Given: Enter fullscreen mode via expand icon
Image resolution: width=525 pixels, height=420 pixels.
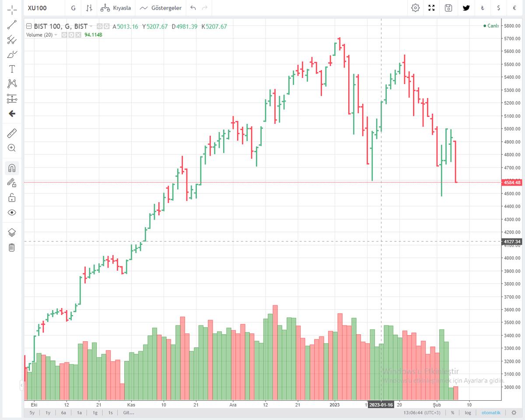Looking at the screenshot, I should click(x=432, y=8).
